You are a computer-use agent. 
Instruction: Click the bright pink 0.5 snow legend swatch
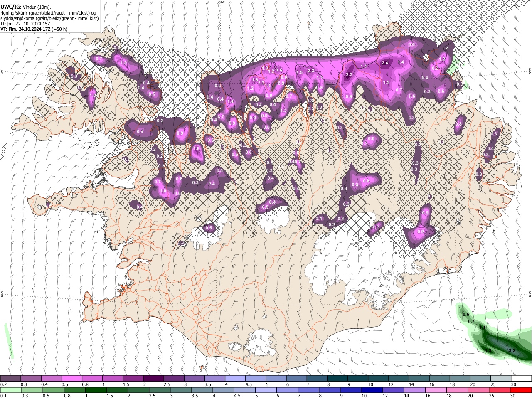(71, 379)
